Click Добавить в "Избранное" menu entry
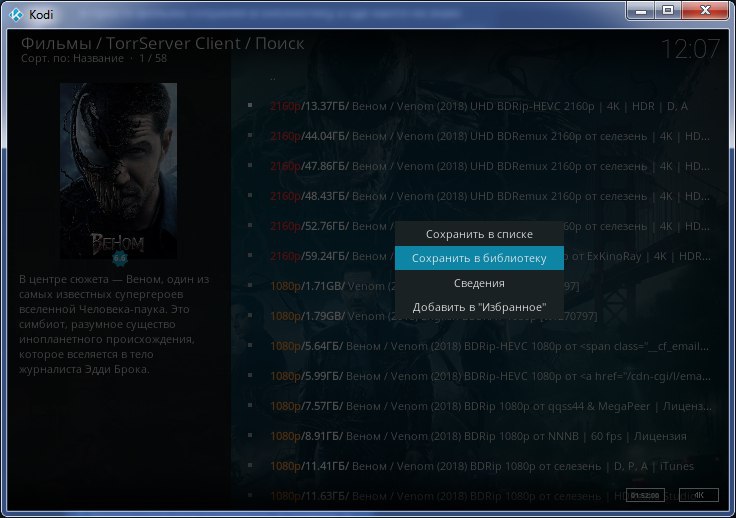This screenshot has width=736, height=518. coord(479,307)
